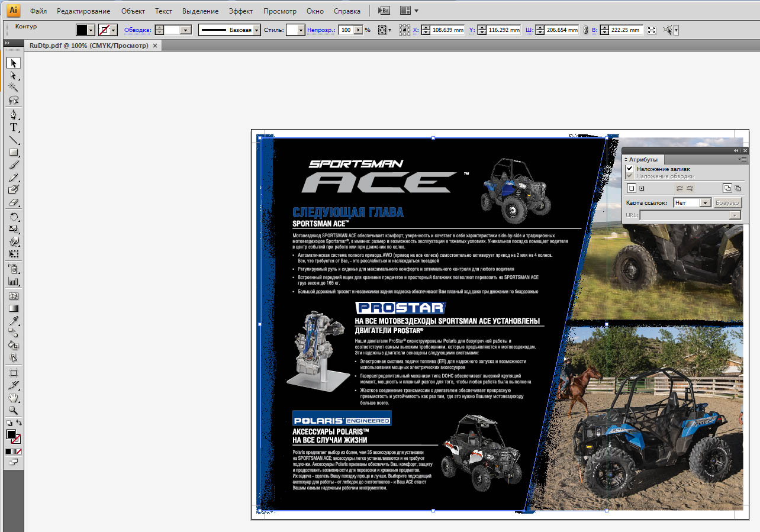Select the Blob Brush tool
Viewport: 760px width, 532px height.
[x=14, y=189]
